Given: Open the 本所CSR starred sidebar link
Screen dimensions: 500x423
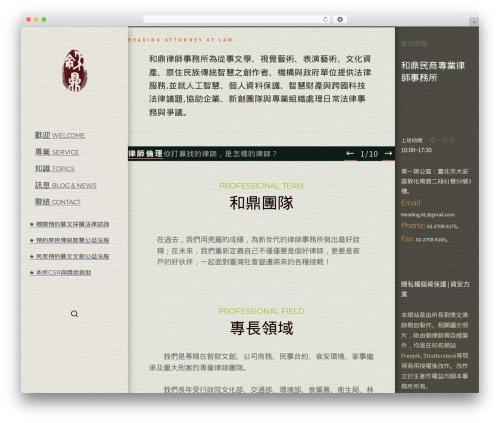Looking at the screenshot, I should pyautogui.click(x=60, y=272).
